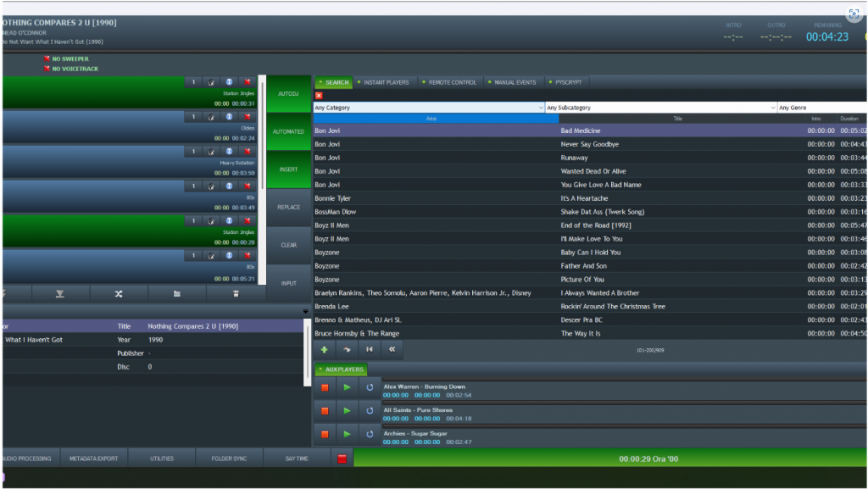Image resolution: width=868 pixels, height=489 pixels.
Task: Preview the Oldies 00:02:24 playlist track with headphones
Action: tap(211, 117)
